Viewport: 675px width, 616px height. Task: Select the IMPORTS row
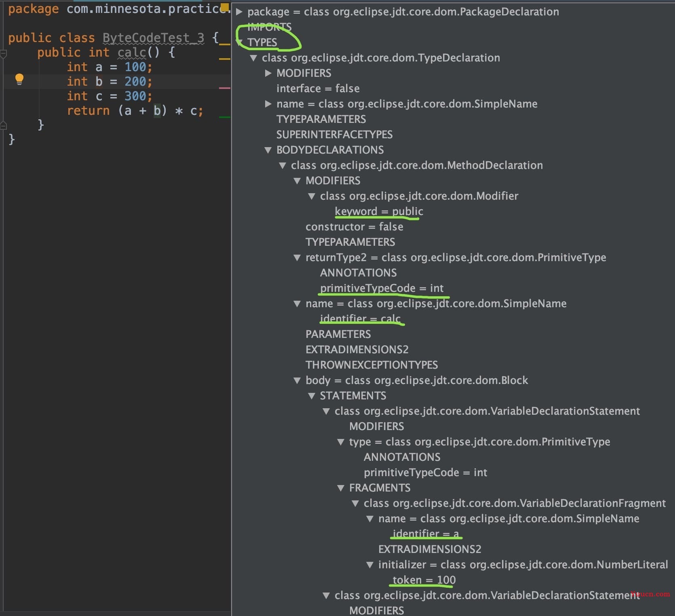point(269,27)
